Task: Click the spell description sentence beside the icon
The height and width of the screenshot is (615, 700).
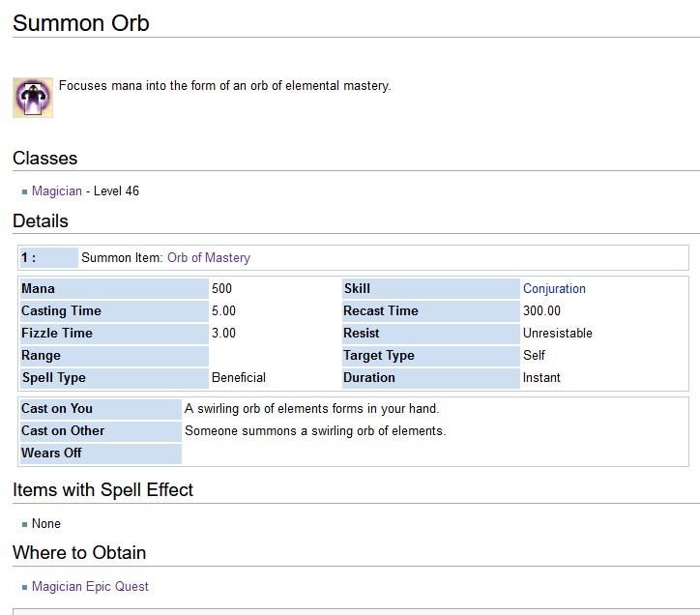Action: click(x=224, y=86)
